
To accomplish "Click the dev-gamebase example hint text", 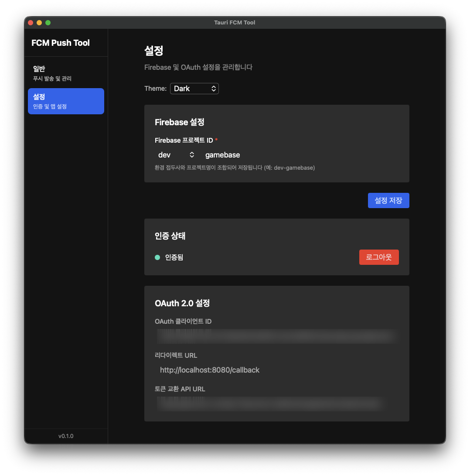I will click(x=235, y=168).
